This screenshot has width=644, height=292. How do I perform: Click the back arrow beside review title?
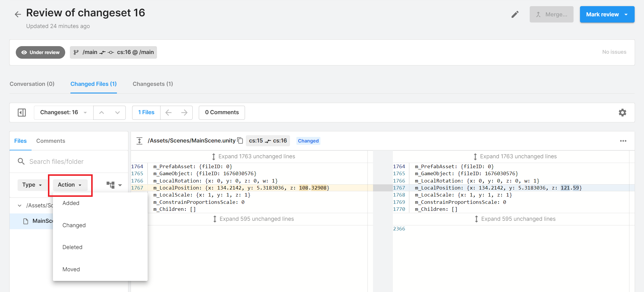pos(18,14)
